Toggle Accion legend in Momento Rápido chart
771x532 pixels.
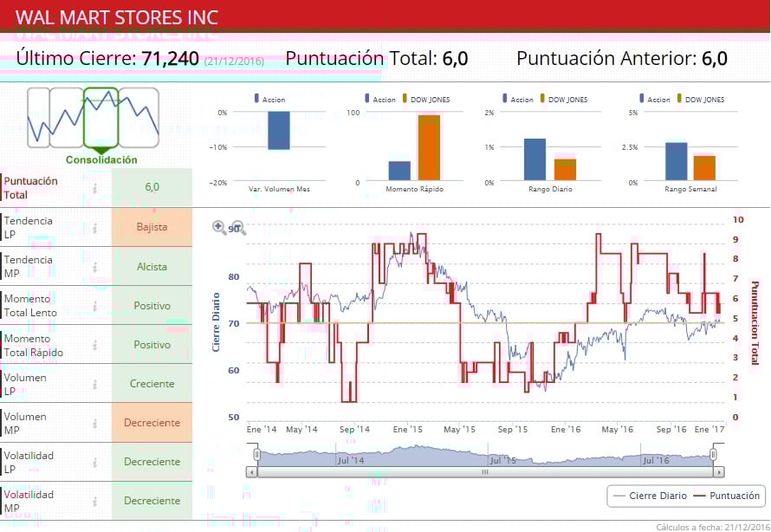pos(380,99)
